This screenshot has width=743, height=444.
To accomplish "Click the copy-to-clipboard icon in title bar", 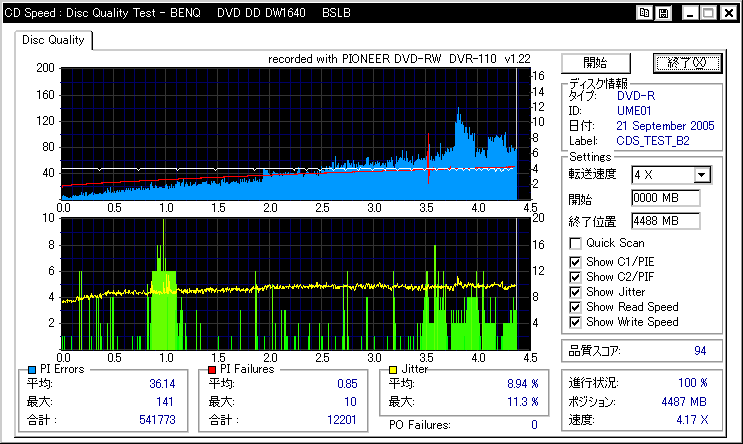I will point(644,13).
